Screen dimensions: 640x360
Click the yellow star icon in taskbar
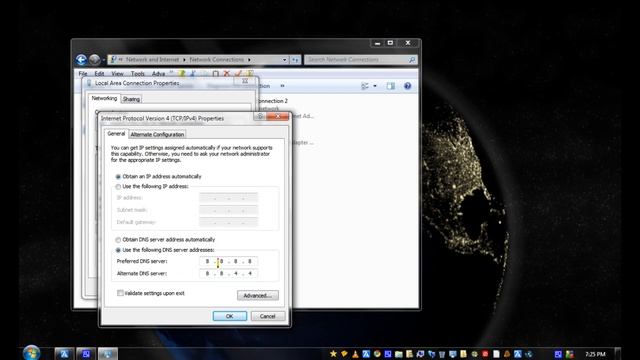pos(333,354)
